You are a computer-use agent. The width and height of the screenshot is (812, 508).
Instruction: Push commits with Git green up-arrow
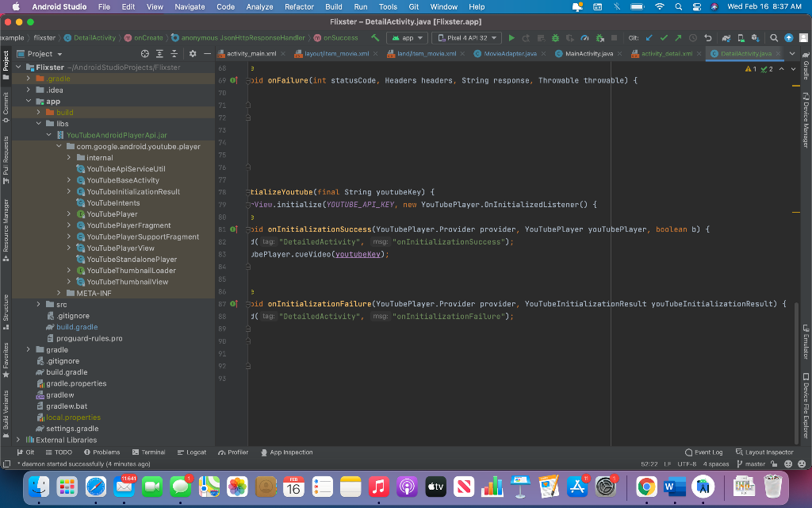(x=678, y=38)
